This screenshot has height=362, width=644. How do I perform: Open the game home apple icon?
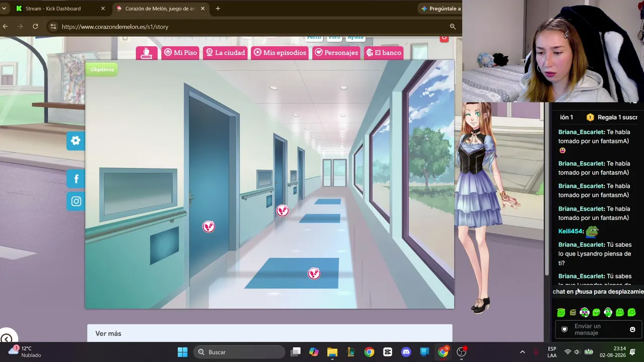146,53
